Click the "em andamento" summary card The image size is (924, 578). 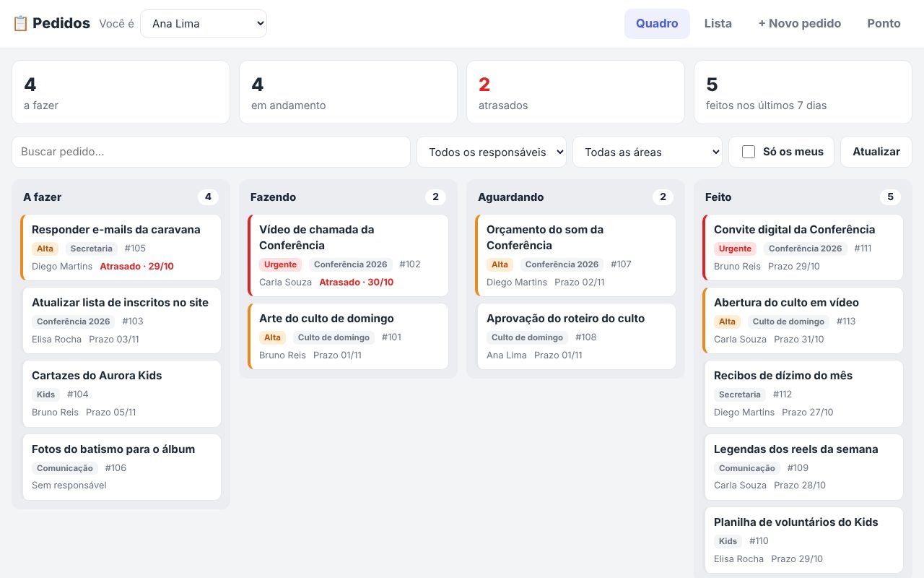point(348,92)
